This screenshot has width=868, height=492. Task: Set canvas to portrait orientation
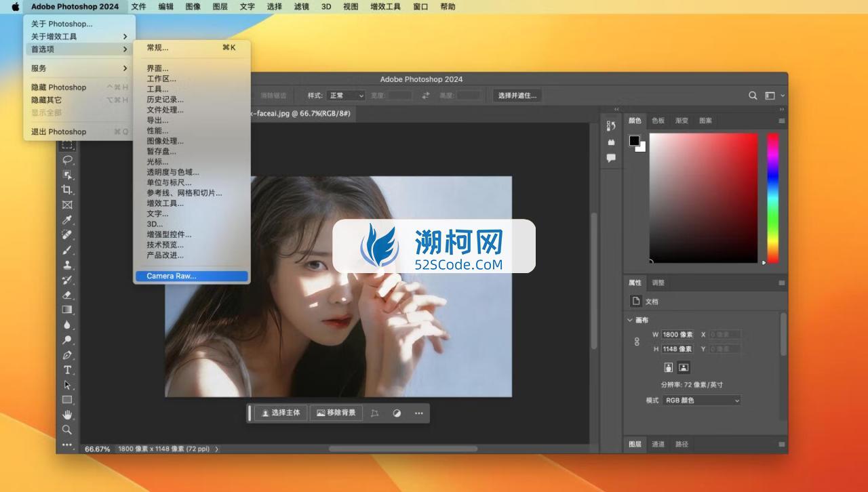[669, 367]
